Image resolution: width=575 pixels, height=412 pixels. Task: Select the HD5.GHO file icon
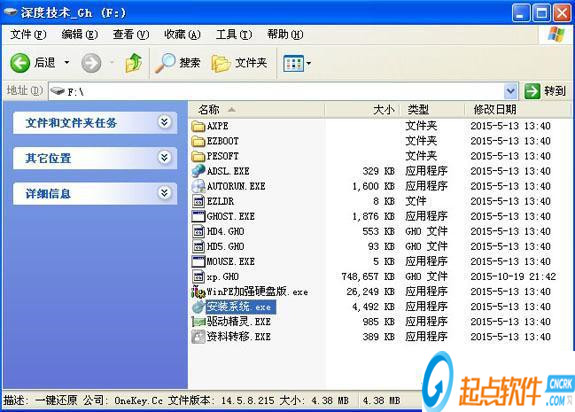click(198, 246)
